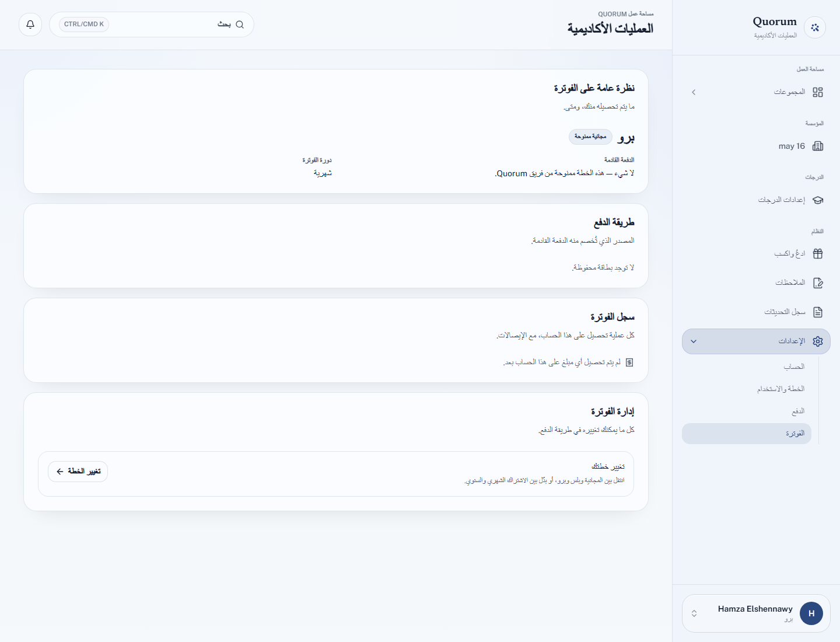
Task: Click the برو plan name
Action: pos(626,138)
